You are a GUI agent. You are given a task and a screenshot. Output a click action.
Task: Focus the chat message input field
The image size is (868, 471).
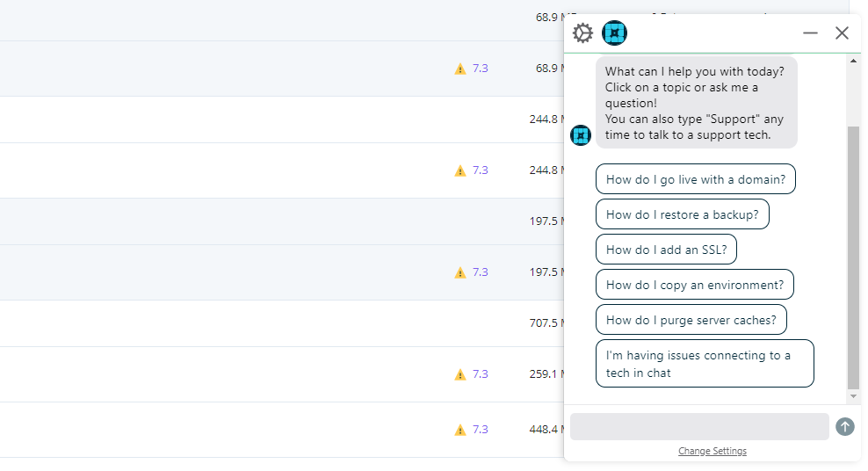(699, 426)
